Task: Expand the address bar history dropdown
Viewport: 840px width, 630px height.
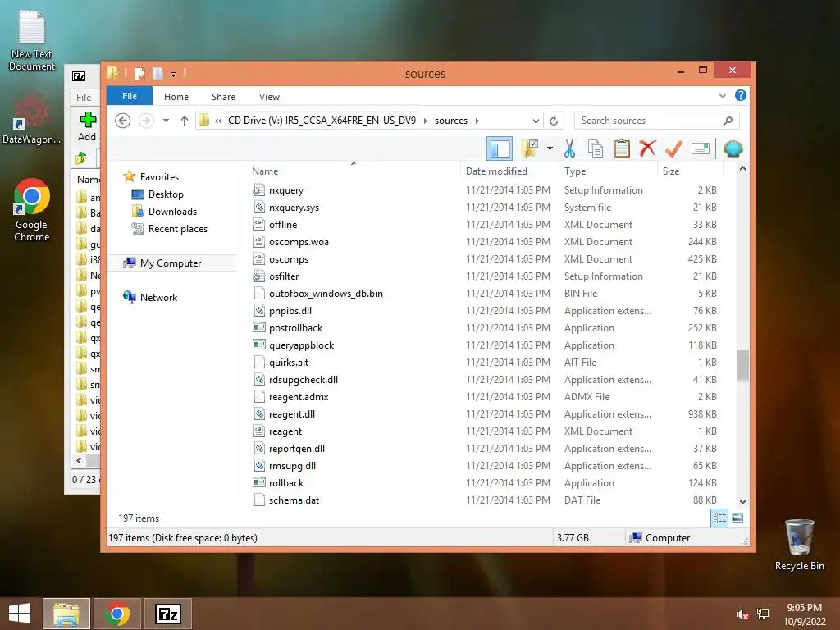Action: [x=536, y=121]
